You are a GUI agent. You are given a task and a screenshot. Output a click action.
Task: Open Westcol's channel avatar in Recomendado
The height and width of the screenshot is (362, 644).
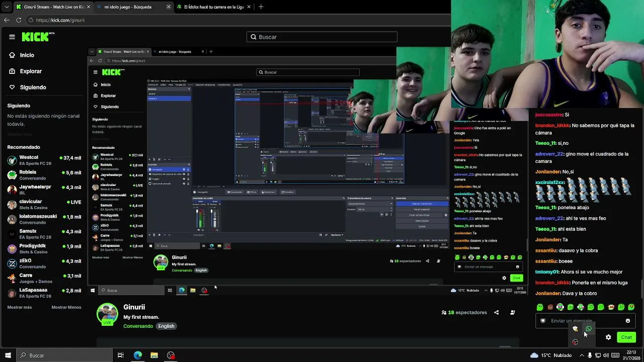(12, 160)
